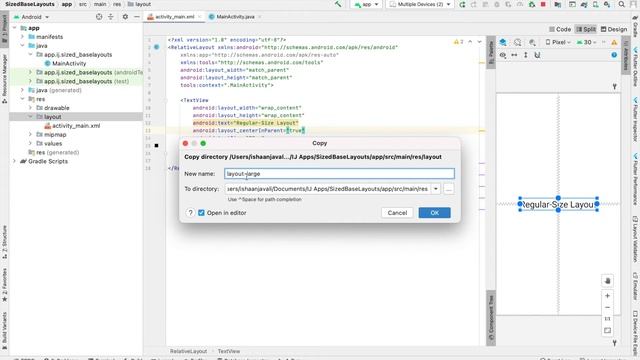Switch to the MainActivity.java tab
Screen dimensions: 640x360
coord(235,17)
